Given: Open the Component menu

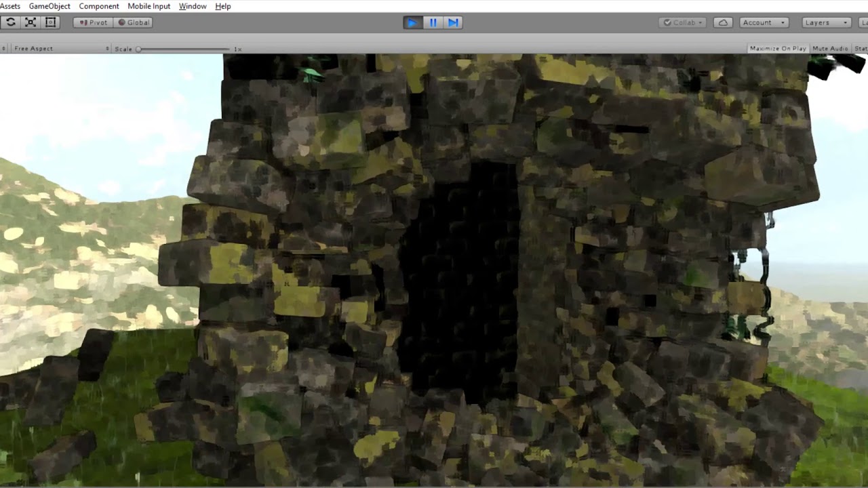Looking at the screenshot, I should [x=99, y=6].
